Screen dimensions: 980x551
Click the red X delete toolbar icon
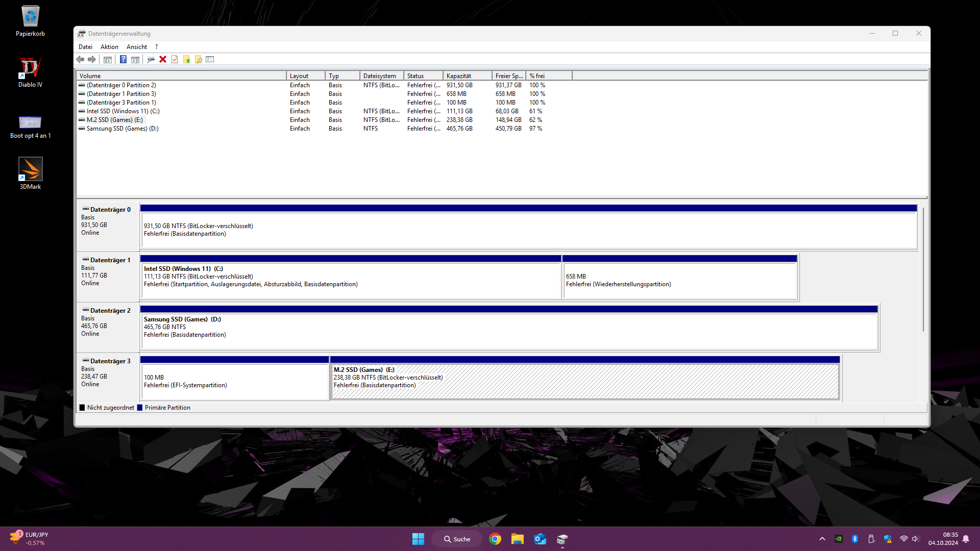coord(163,60)
